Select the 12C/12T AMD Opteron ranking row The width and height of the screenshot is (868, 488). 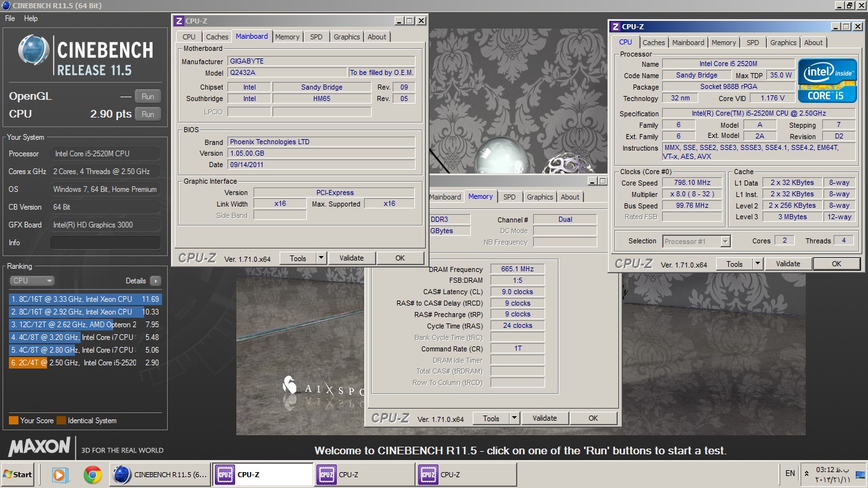coord(85,325)
